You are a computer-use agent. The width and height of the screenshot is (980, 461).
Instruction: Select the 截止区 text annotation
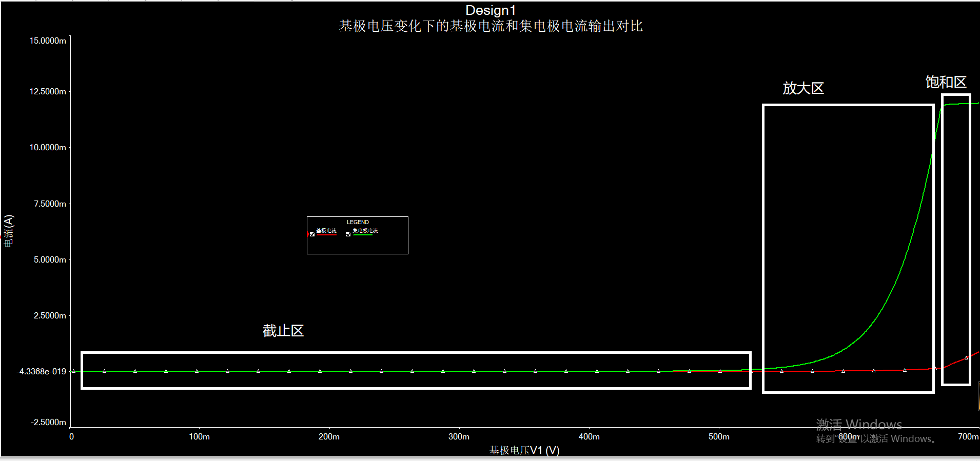283,331
